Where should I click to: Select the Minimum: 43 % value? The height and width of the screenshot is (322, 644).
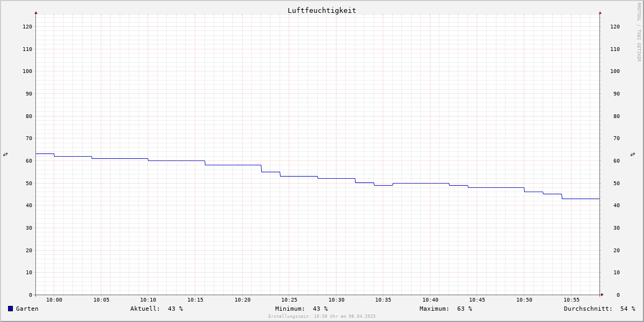pyautogui.click(x=302, y=309)
